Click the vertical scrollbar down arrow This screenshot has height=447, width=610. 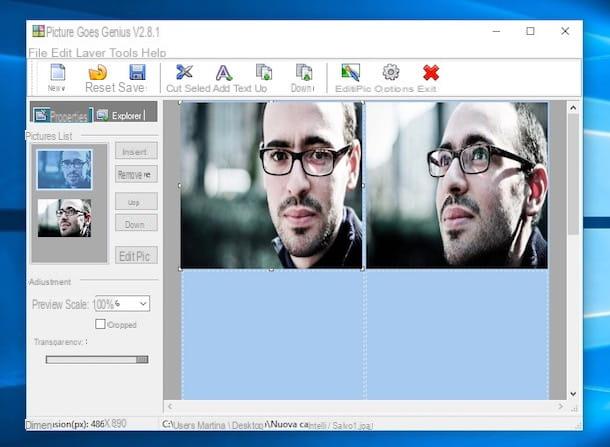pyautogui.click(x=573, y=394)
